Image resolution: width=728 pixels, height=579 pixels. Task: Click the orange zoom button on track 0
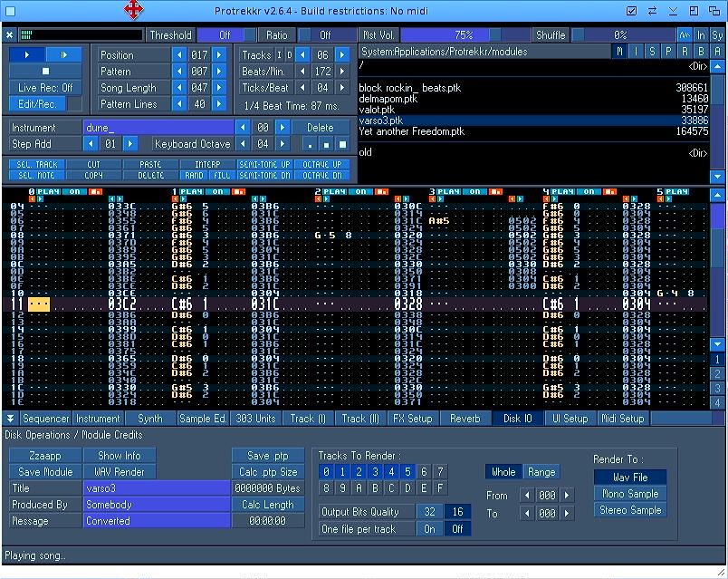pos(95,191)
